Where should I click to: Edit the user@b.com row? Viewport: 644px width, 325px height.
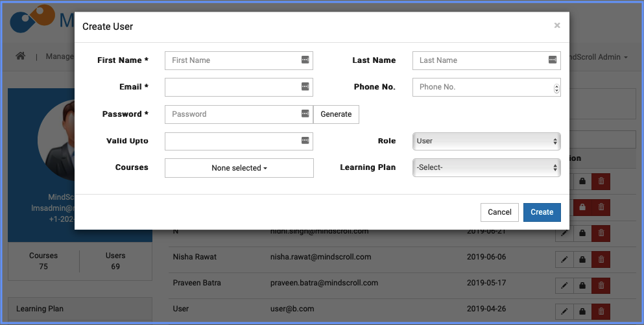point(564,311)
